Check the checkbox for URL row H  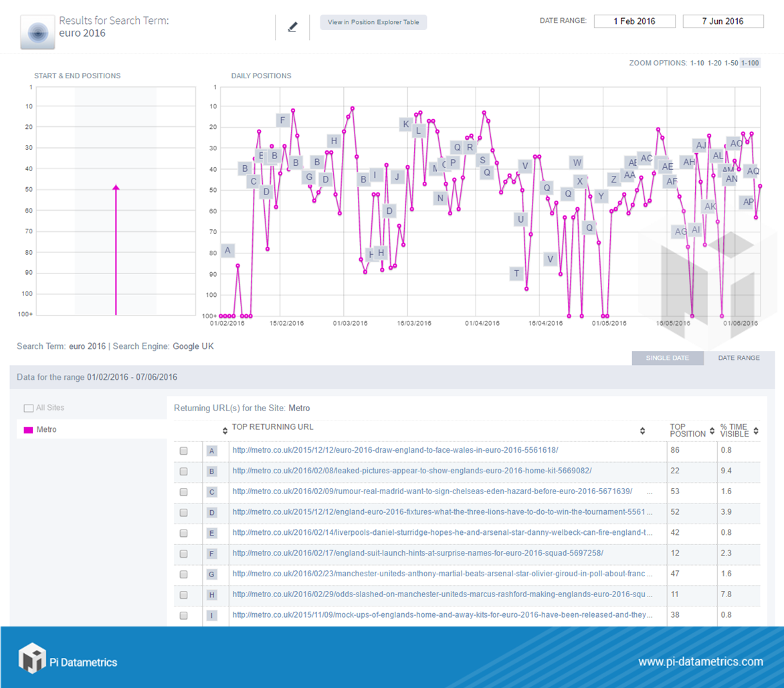pos(183,595)
